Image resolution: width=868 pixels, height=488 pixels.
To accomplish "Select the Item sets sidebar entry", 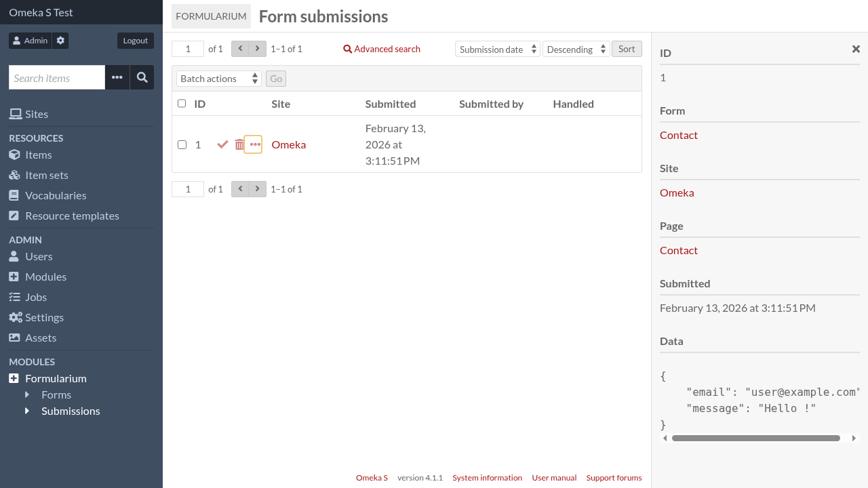I will click(x=45, y=175).
